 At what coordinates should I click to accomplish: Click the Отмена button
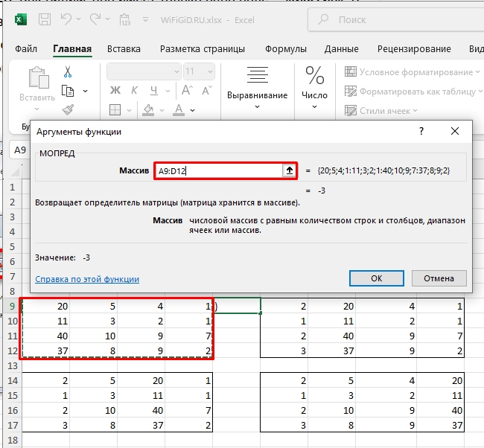click(x=439, y=278)
